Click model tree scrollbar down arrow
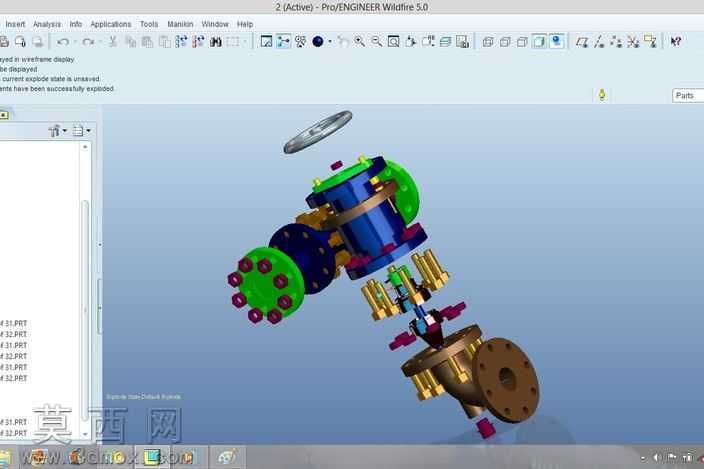The height and width of the screenshot is (469, 704). [x=85, y=434]
